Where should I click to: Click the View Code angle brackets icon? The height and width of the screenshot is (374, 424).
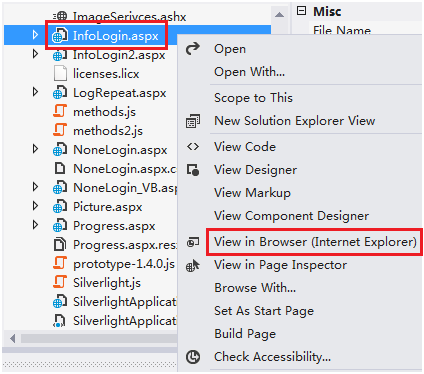[193, 147]
